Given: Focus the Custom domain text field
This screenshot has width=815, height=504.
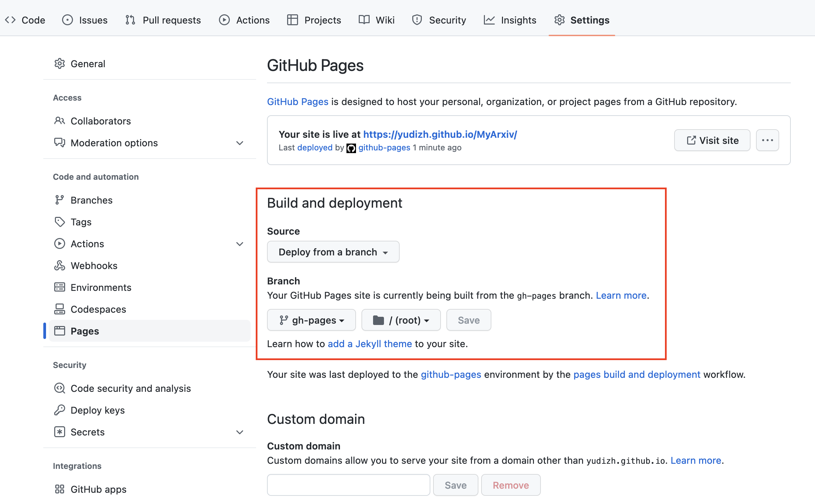Looking at the screenshot, I should click(348, 485).
